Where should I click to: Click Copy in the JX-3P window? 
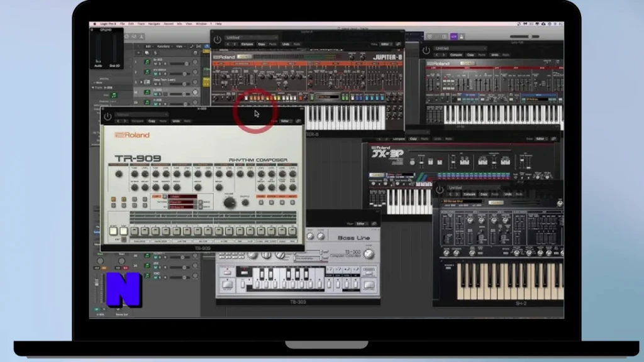click(413, 139)
